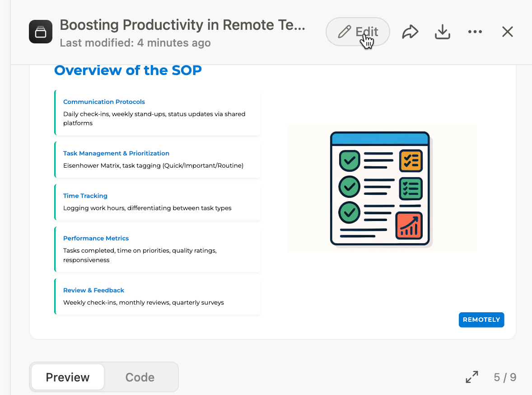Click the Edit button with pencil icon

click(x=358, y=32)
